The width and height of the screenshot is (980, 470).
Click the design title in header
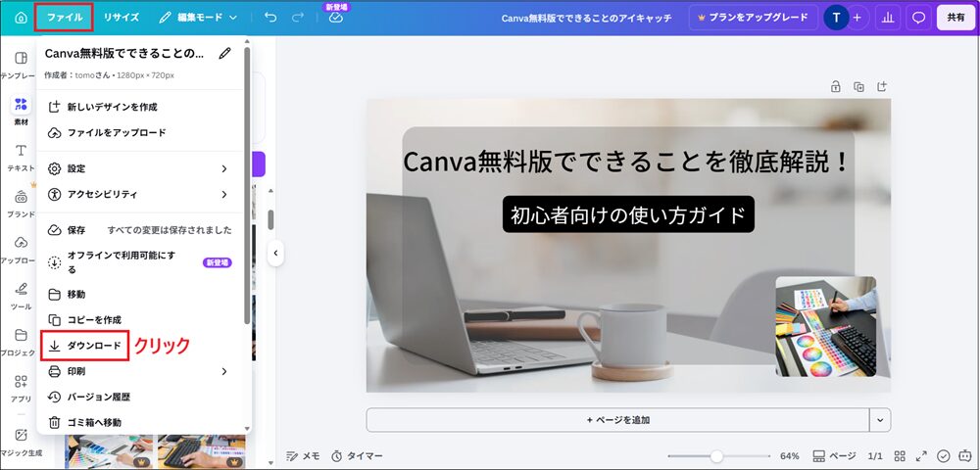586,18
